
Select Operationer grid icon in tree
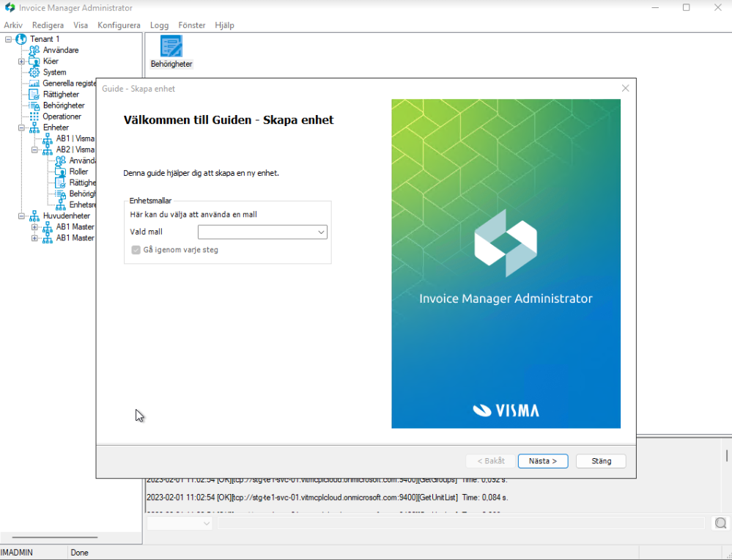[34, 117]
